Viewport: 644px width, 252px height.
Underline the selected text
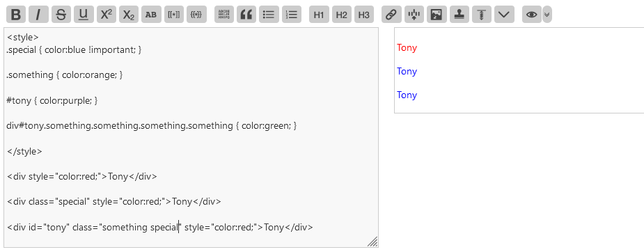click(84, 15)
